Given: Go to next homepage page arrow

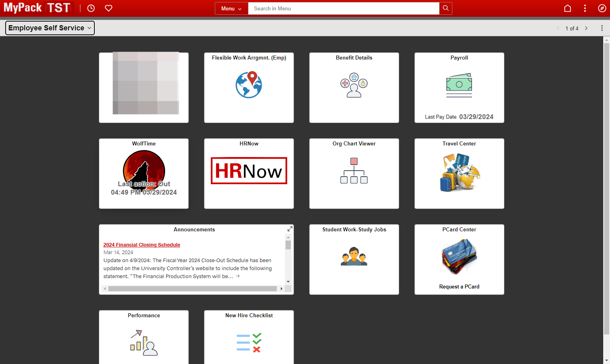Looking at the screenshot, I should [x=586, y=28].
